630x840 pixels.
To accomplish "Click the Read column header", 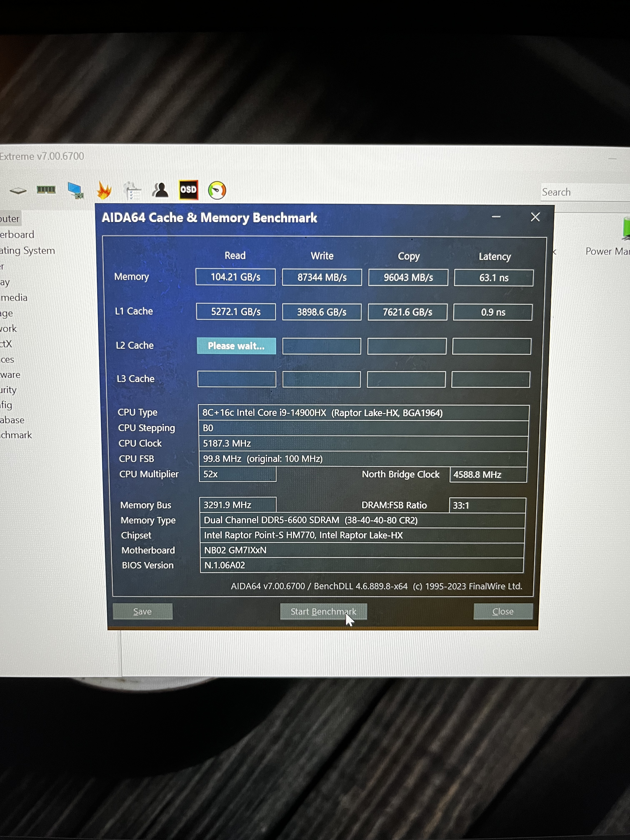I will pyautogui.click(x=235, y=256).
